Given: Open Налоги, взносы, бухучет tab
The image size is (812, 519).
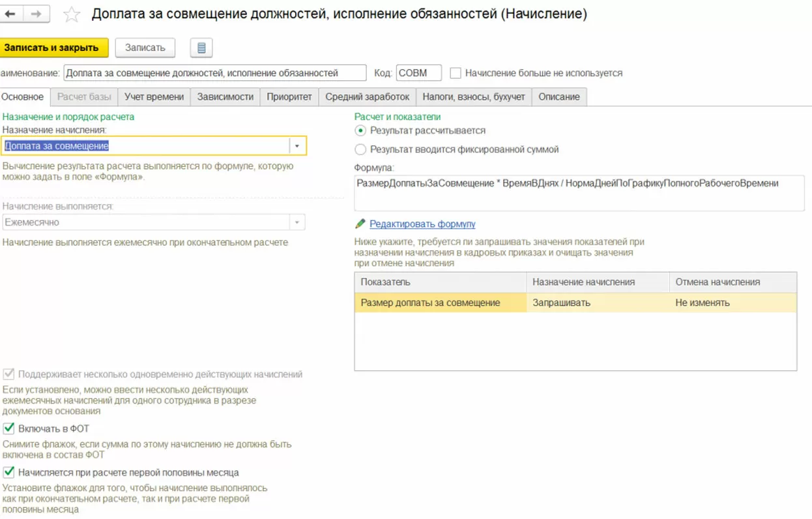Looking at the screenshot, I should (x=474, y=96).
